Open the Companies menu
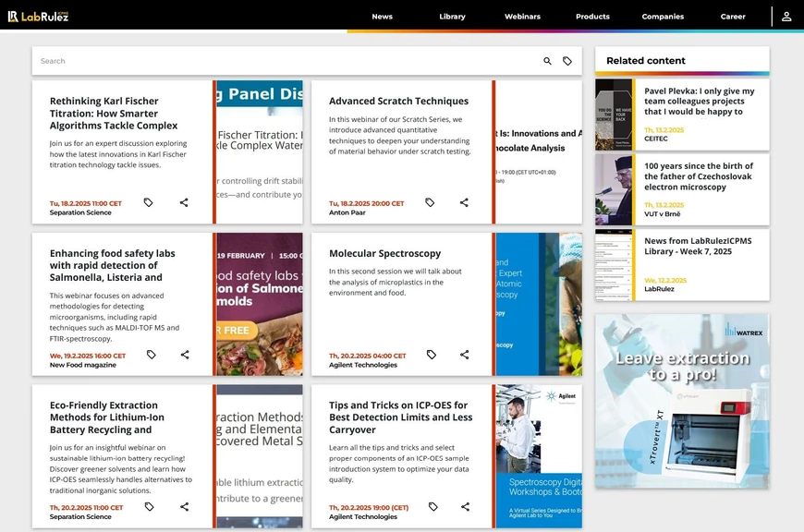 pos(663,17)
